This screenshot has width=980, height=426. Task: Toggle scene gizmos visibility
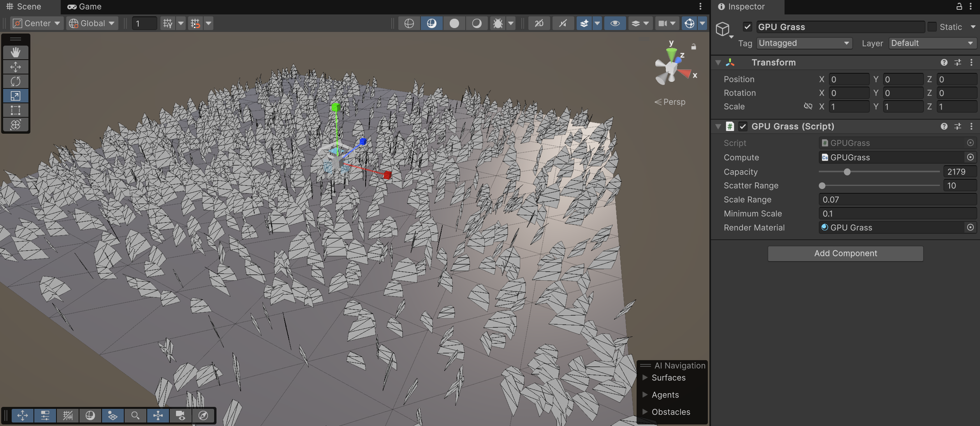(689, 23)
